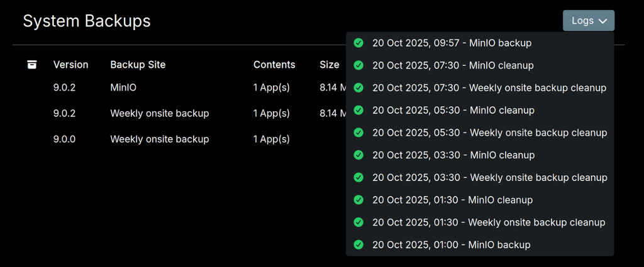
Task: Click green check icon beside 03:30 MinIO cleanup
Action: 358,155
